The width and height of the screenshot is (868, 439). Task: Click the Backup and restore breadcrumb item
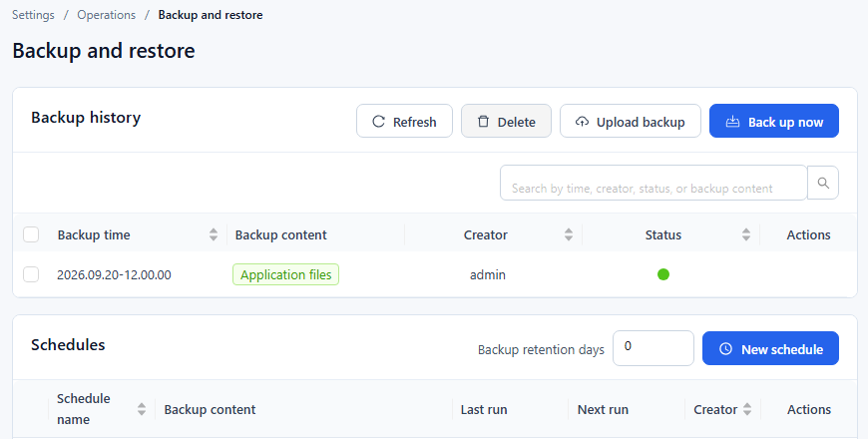point(211,15)
